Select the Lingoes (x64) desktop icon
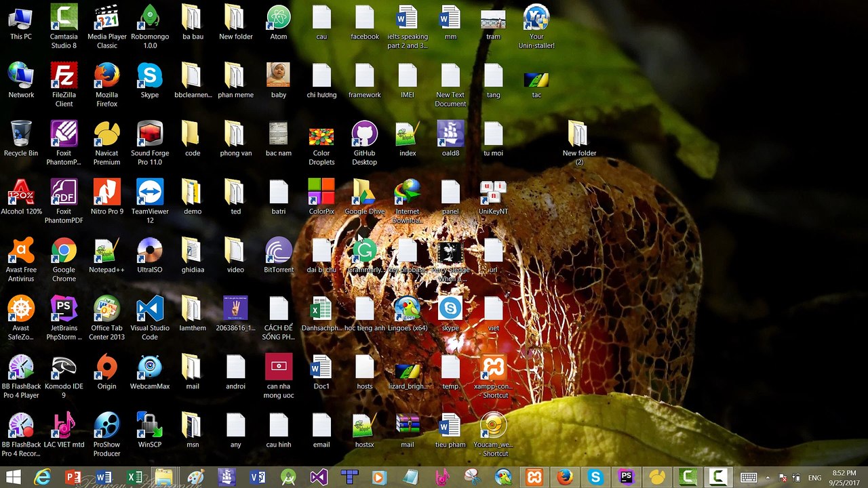Viewport: 868px width, 488px height. [408, 314]
